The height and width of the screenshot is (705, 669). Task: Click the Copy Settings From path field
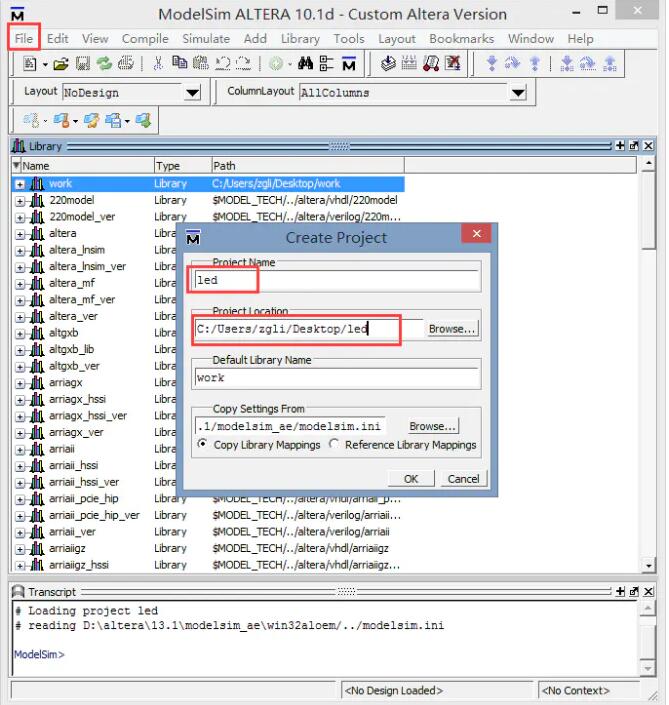click(290, 426)
